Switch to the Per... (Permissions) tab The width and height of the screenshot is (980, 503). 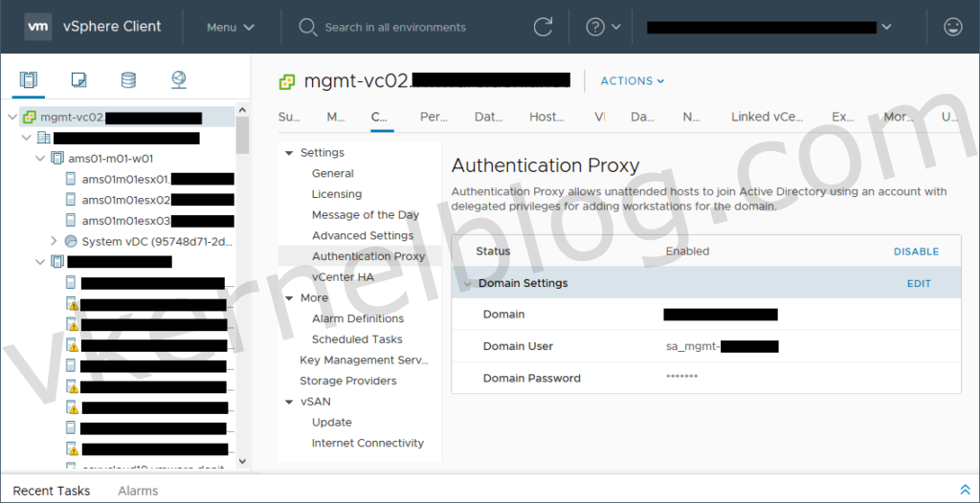click(434, 117)
